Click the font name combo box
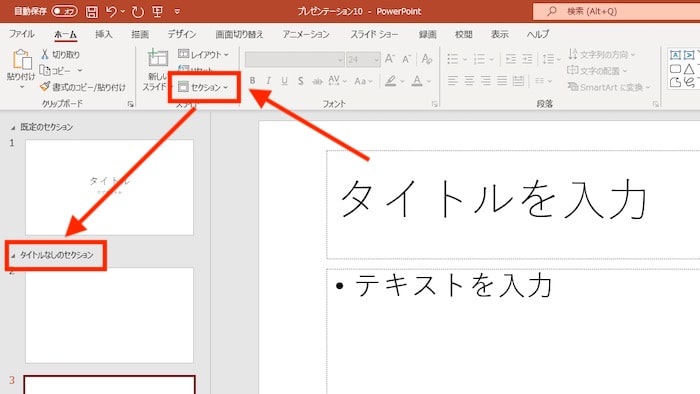Viewport: 700px width, 394px height. click(x=295, y=59)
